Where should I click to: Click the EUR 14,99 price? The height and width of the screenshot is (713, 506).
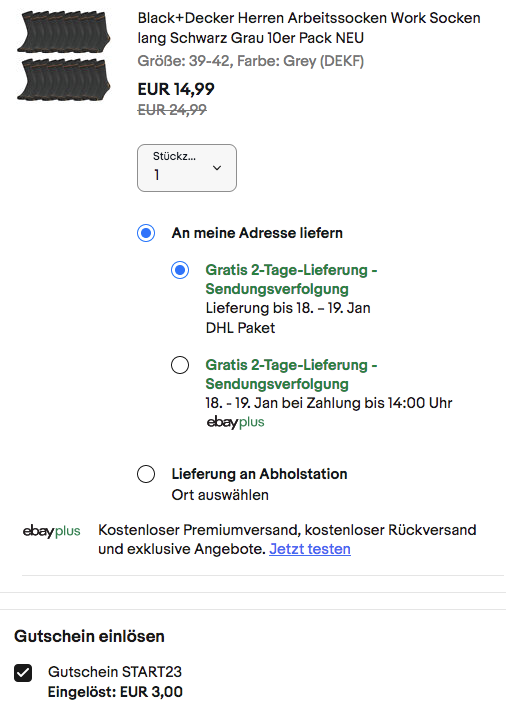(x=176, y=89)
